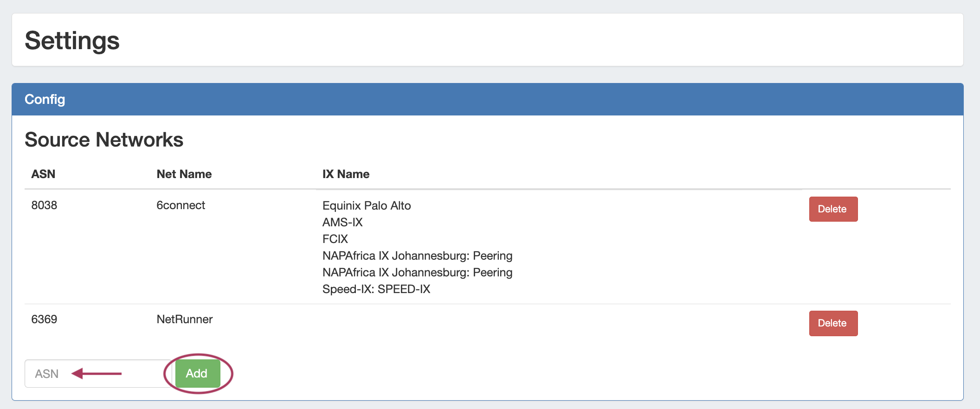Select the second NAPAfrica IX Johannesburg entry
This screenshot has height=409, width=980.
pos(417,272)
